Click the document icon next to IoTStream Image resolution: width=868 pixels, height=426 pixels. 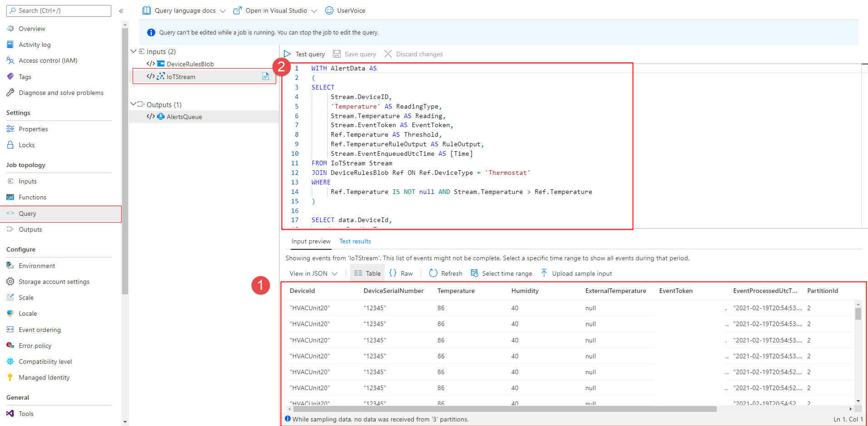[266, 76]
